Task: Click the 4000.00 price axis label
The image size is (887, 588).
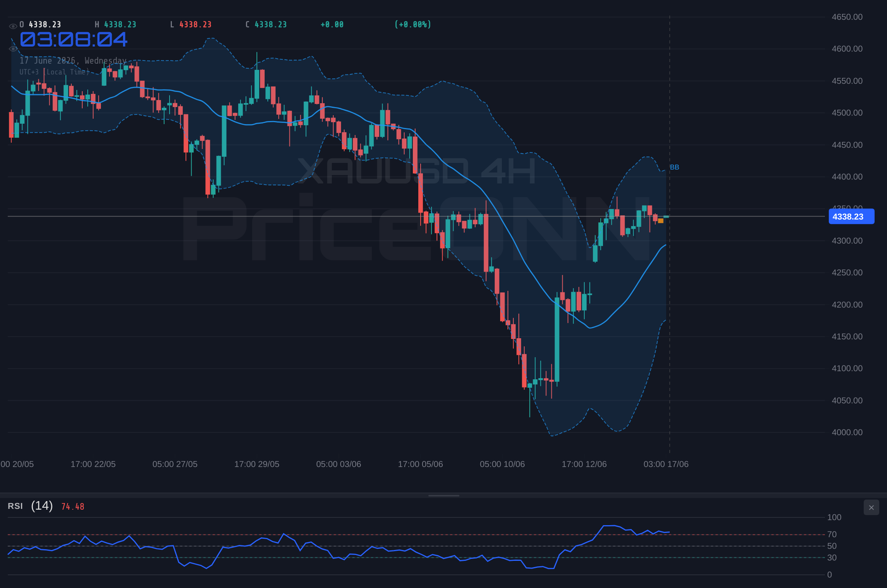Action: click(847, 432)
